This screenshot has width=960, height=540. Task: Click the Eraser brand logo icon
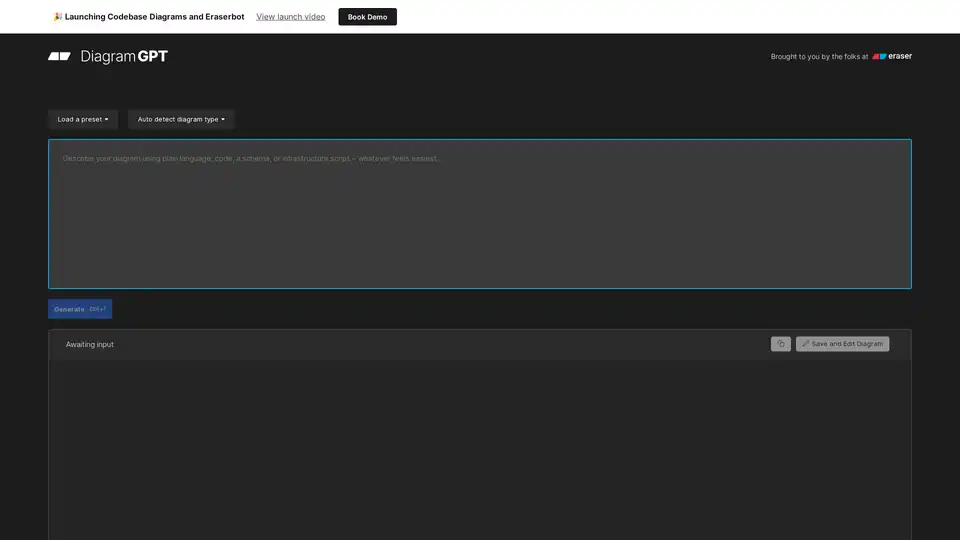click(x=879, y=57)
